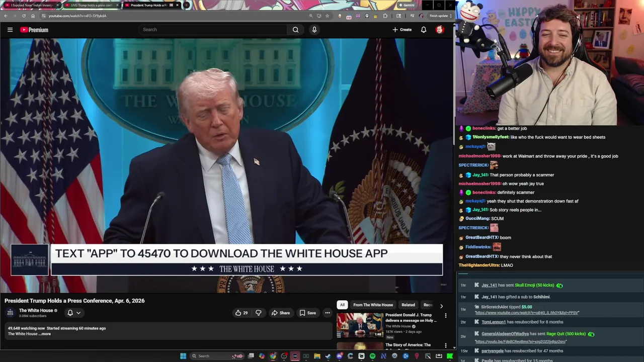This screenshot has width=644, height=362.
Task: Open Discord from the taskbar
Action: [x=339, y=356]
